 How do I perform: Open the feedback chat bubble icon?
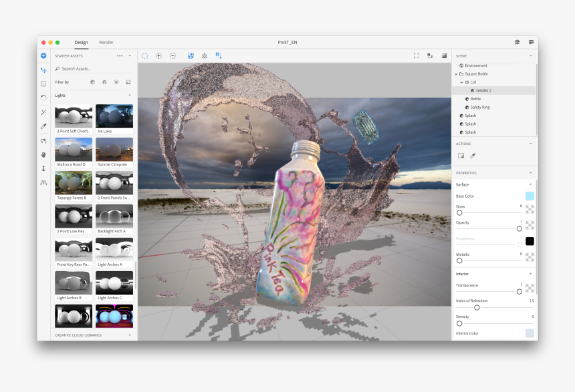(531, 42)
